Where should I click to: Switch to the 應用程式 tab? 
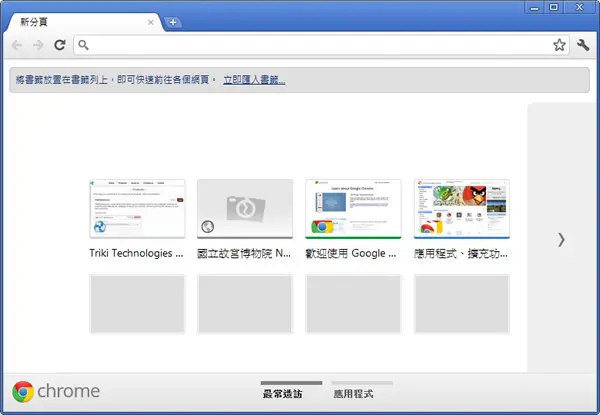353,394
